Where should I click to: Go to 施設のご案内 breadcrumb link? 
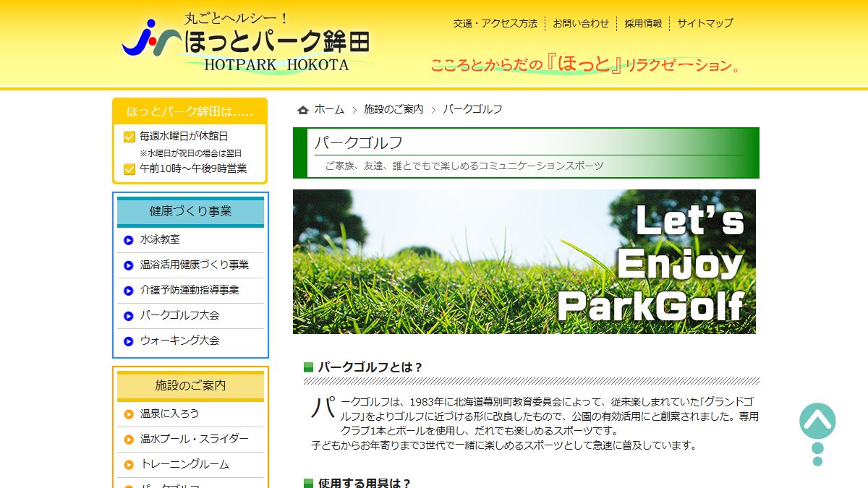[393, 109]
